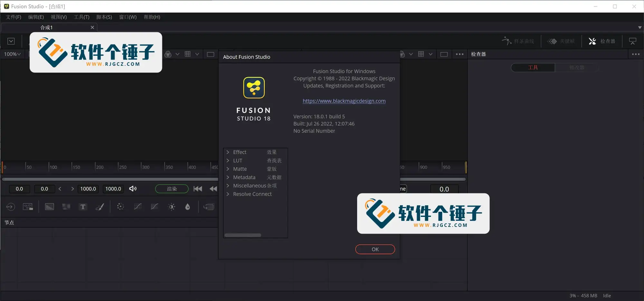Click the macro/group node icon
Viewport: 644px width, 301px height.
[x=28, y=207]
